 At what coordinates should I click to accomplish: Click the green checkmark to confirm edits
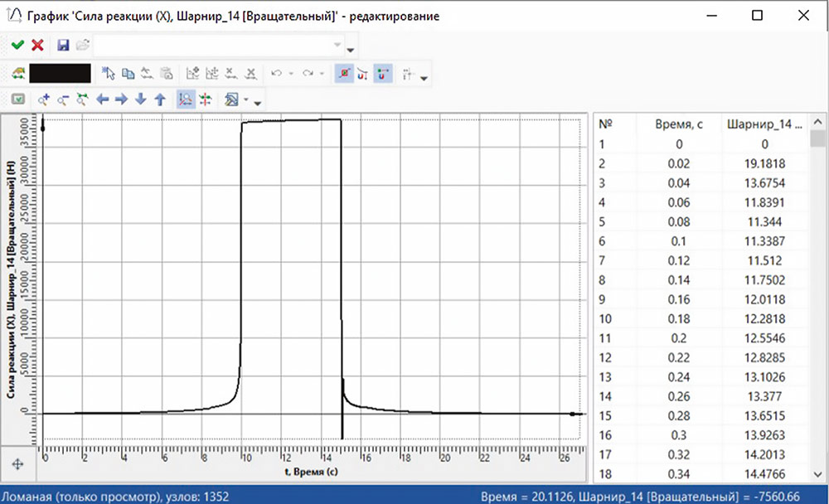pyautogui.click(x=17, y=45)
